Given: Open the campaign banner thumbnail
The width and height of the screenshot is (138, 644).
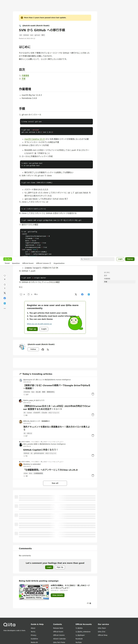Looking at the screenshot, I should 34,592.
